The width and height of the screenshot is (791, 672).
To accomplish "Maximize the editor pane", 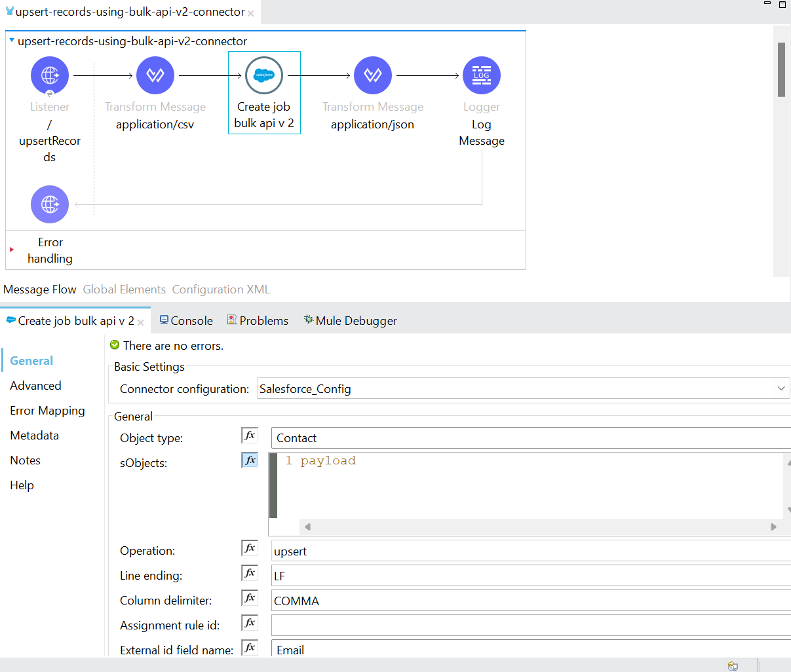I will coord(782,4).
